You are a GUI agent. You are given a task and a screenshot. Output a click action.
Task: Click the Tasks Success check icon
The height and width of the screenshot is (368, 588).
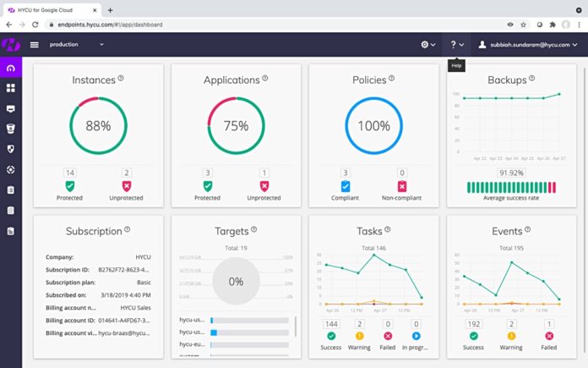331,336
